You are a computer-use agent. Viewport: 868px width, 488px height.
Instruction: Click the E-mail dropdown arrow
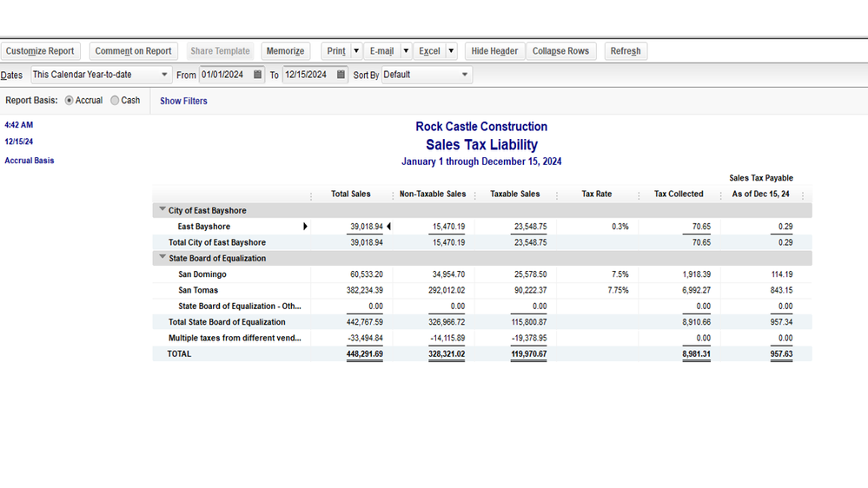click(x=405, y=51)
